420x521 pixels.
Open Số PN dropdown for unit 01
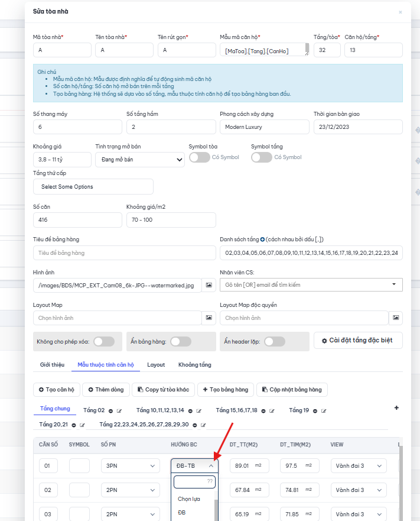(x=131, y=466)
